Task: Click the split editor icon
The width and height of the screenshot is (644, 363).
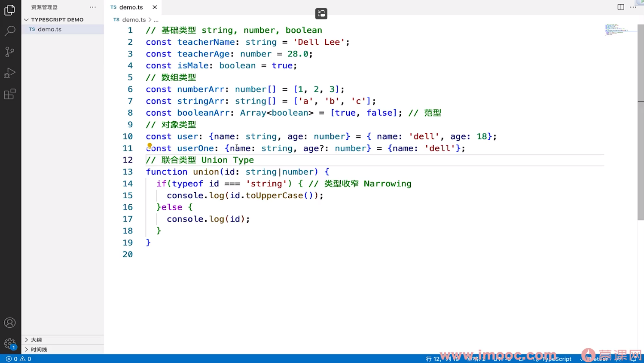Action: (x=620, y=7)
